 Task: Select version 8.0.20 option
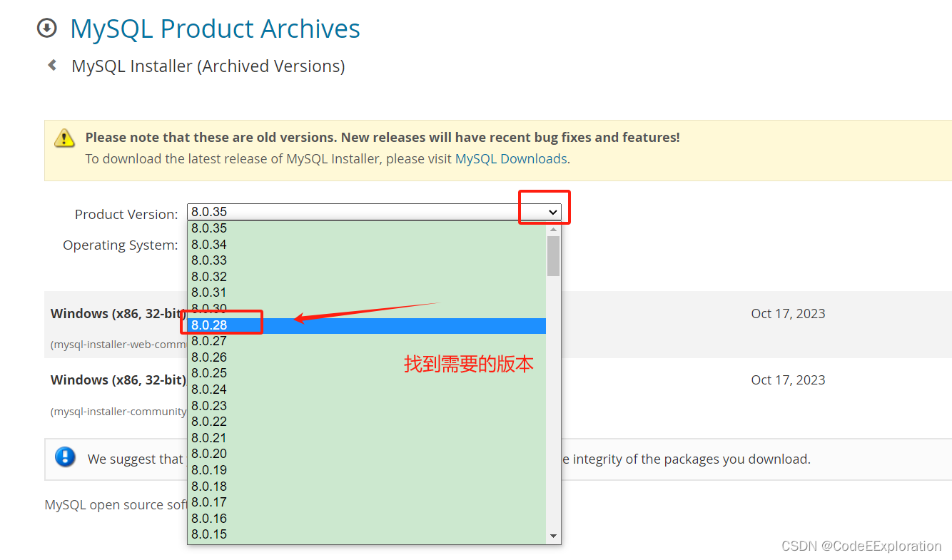coord(367,454)
